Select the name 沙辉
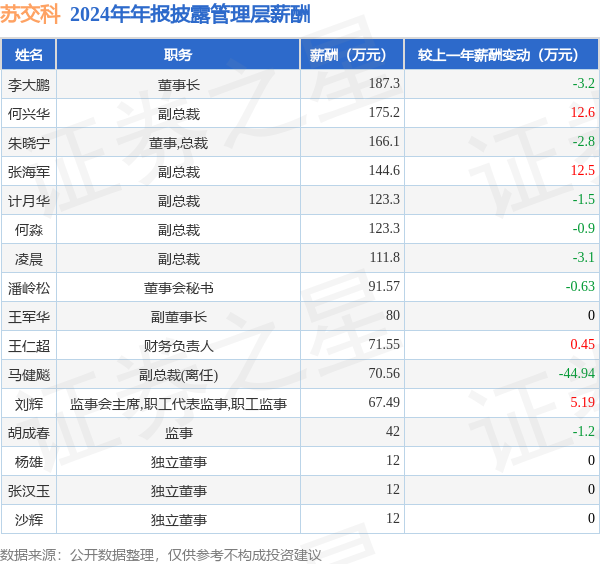This screenshot has width=600, height=564. 29,520
